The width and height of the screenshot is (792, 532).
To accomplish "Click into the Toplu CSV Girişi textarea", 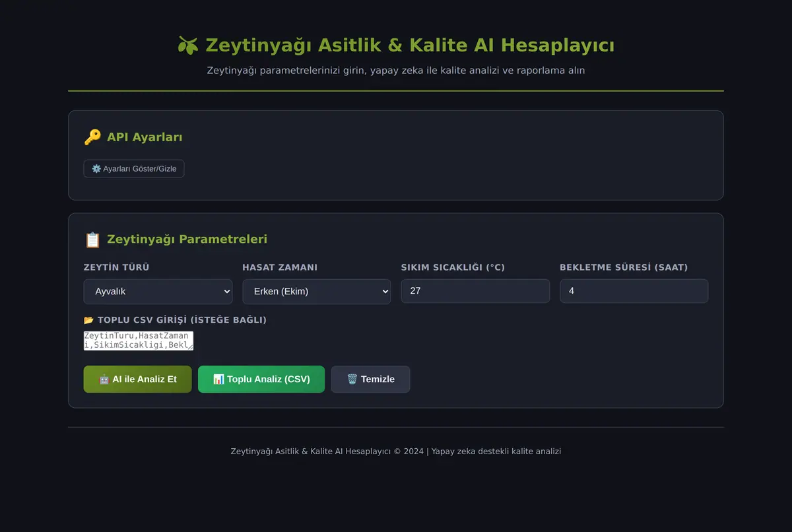I will tap(139, 341).
